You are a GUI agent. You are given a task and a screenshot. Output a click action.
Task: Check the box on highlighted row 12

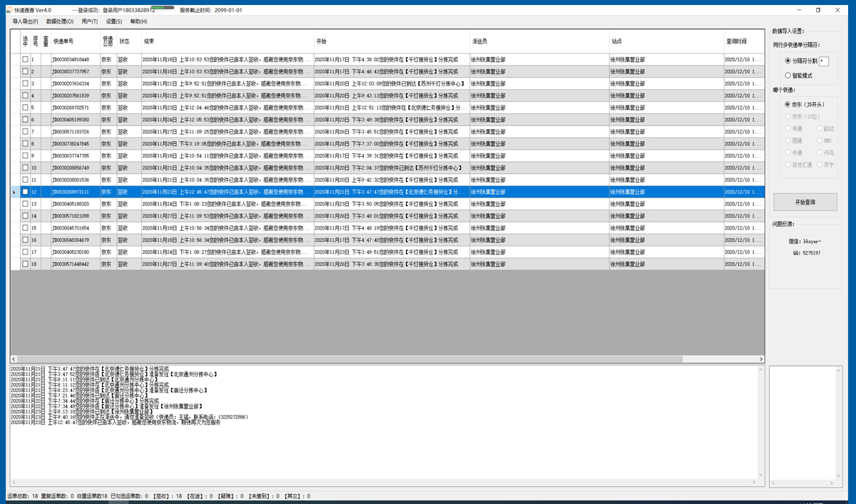(25, 192)
